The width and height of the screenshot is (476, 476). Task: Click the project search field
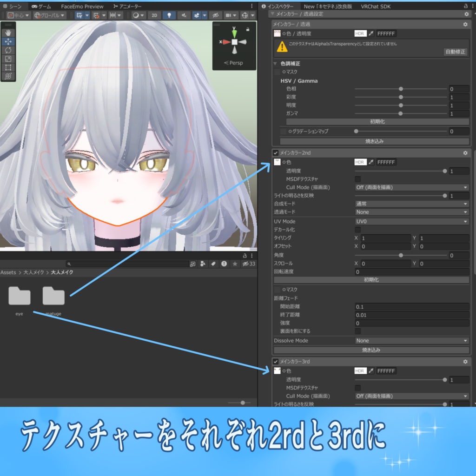[x=127, y=264]
